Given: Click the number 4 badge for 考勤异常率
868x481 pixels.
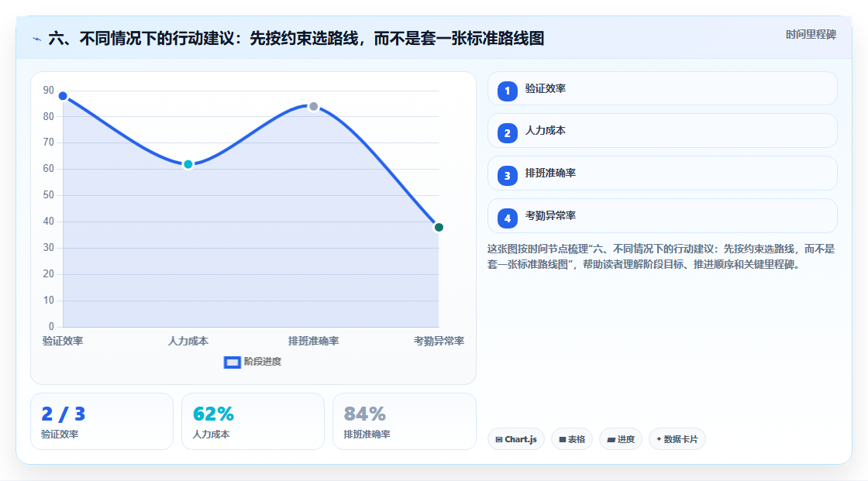Looking at the screenshot, I should [507, 218].
